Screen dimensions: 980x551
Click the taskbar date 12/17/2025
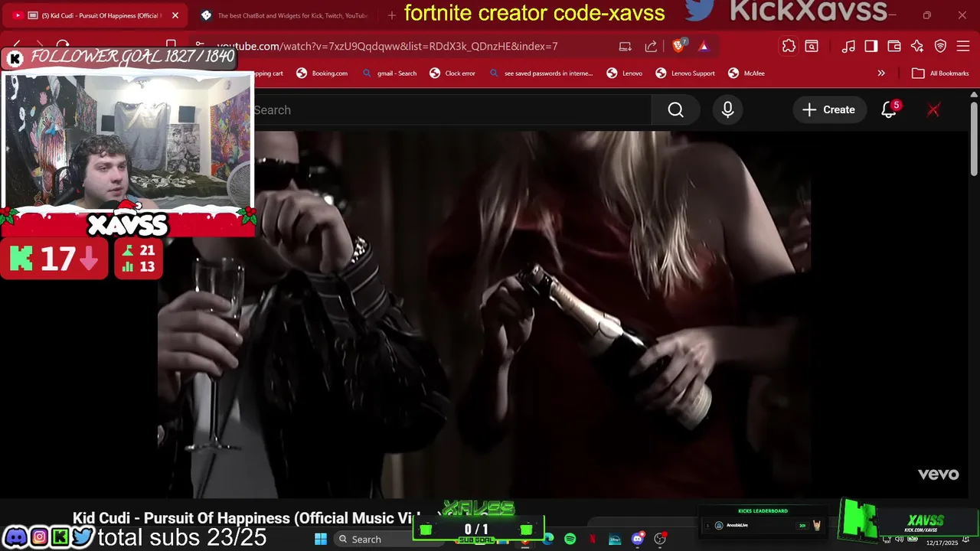tap(942, 543)
